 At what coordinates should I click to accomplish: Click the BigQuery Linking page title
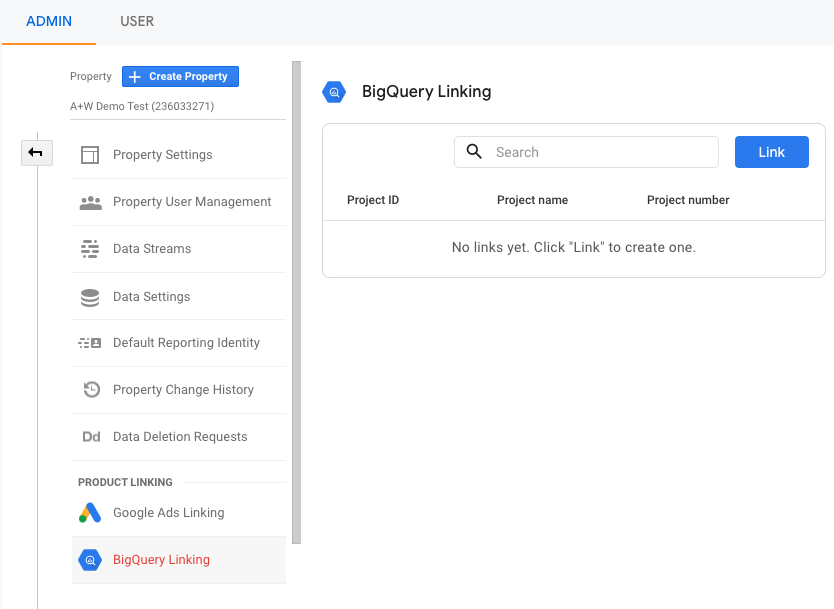(427, 92)
